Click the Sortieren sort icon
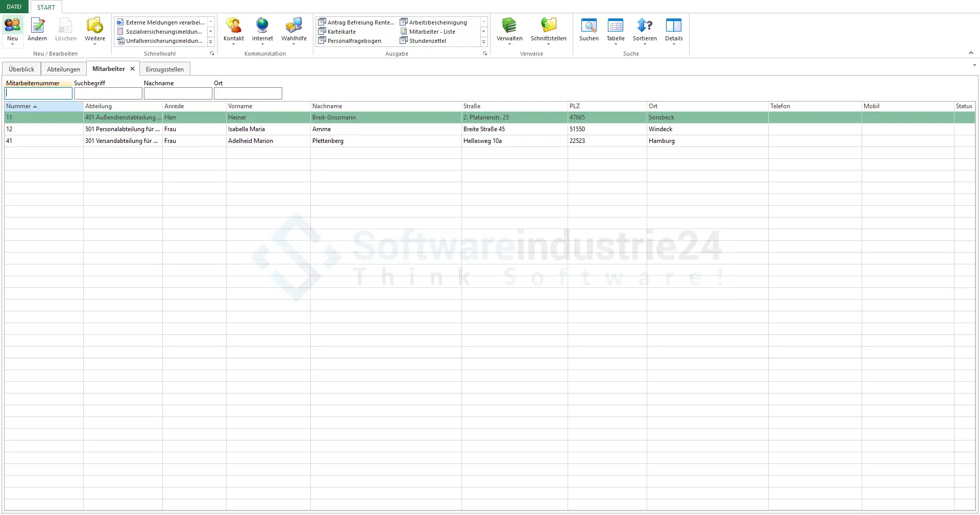 [645, 25]
